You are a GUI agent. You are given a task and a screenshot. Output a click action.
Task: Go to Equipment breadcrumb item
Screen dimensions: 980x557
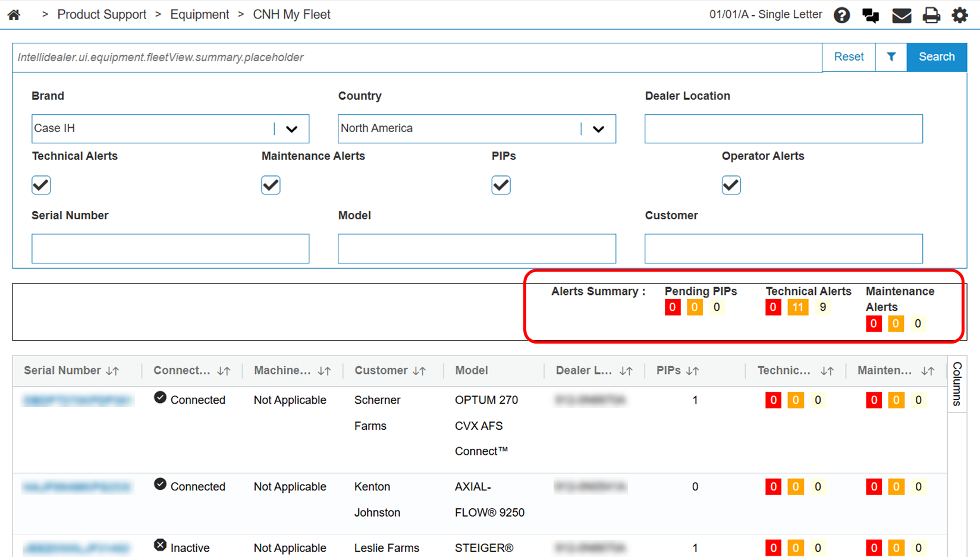199,15
